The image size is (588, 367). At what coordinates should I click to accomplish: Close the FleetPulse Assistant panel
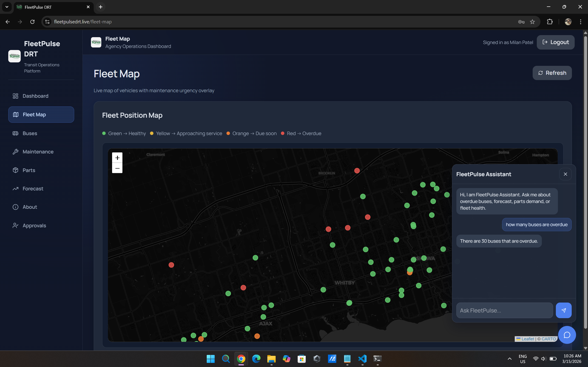click(x=565, y=174)
